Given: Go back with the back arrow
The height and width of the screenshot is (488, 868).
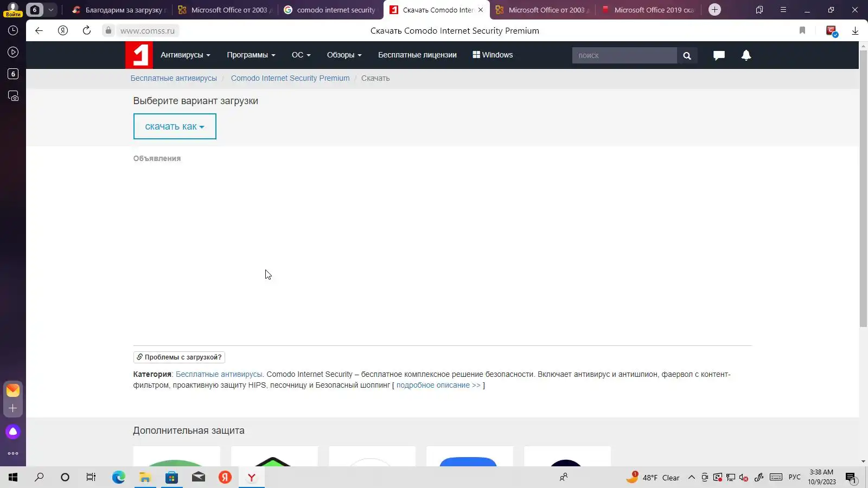Looking at the screenshot, I should (x=39, y=30).
